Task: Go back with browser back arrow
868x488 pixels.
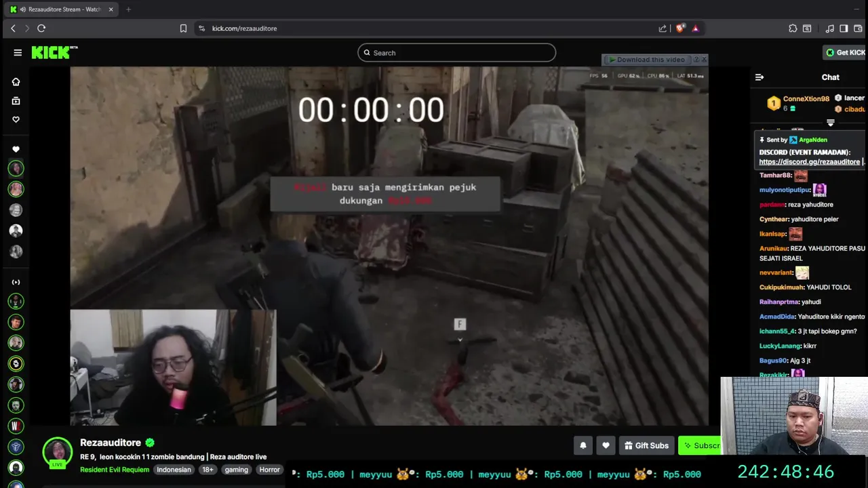Action: [13, 28]
